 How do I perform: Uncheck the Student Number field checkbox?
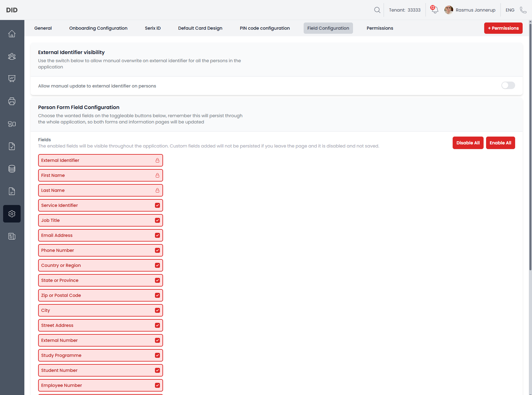tap(157, 370)
